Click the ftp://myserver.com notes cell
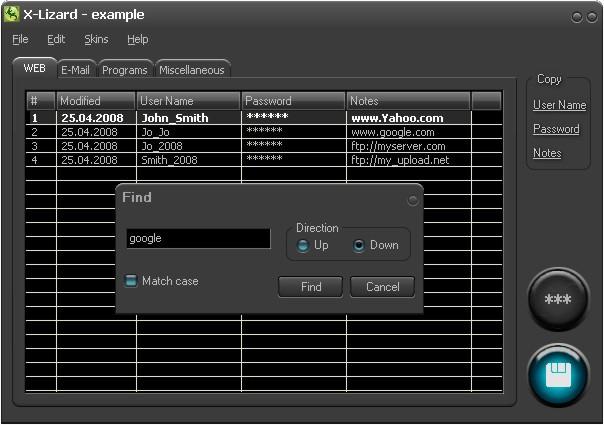Screen dimensions: 604x425 point(409,146)
